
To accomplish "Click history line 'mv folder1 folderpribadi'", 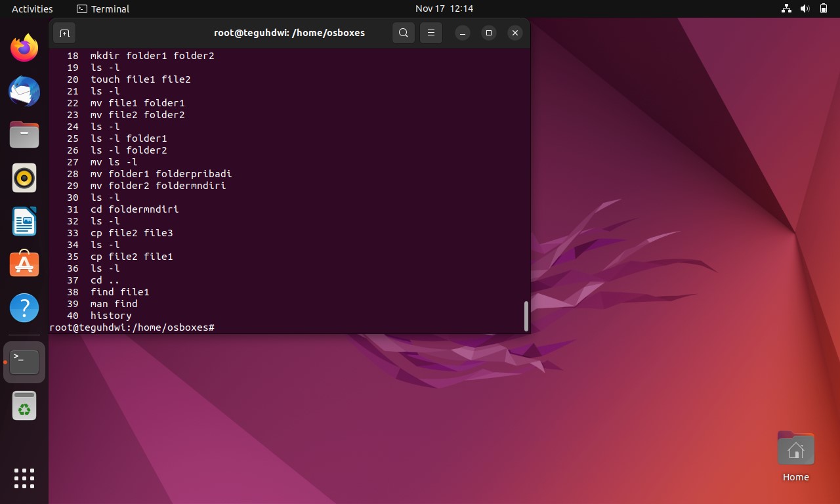I will coord(161,174).
